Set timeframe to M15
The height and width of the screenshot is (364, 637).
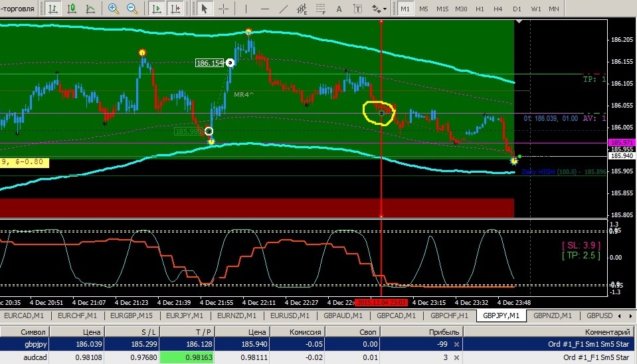442,9
